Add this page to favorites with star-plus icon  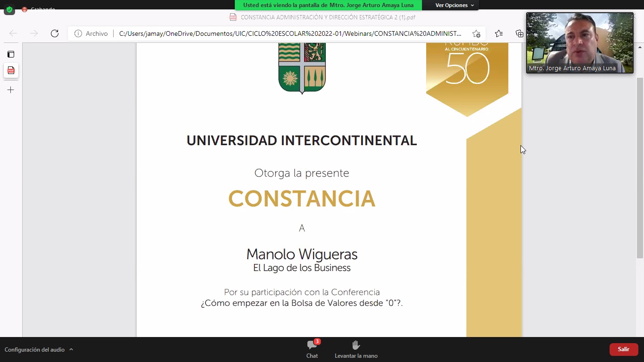476,33
